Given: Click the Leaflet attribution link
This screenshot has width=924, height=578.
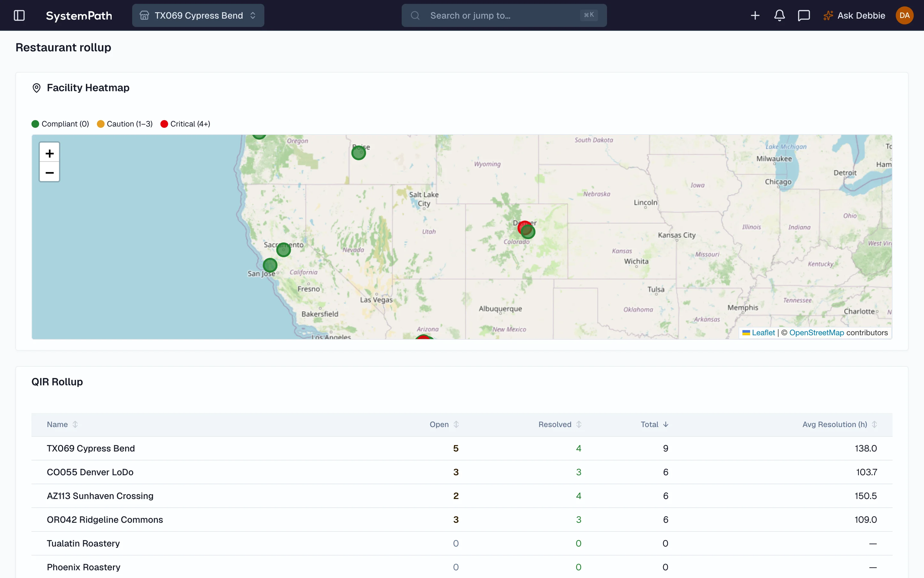Looking at the screenshot, I should pos(758,333).
